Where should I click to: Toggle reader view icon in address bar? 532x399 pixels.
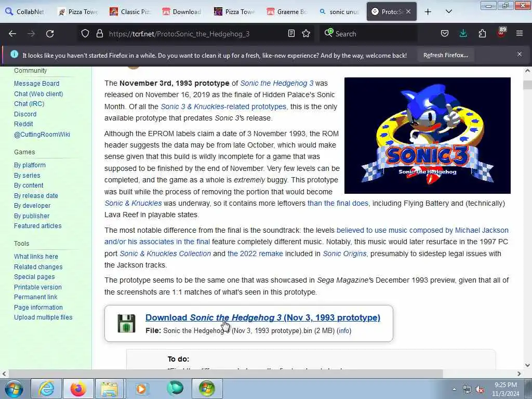pos(291,34)
